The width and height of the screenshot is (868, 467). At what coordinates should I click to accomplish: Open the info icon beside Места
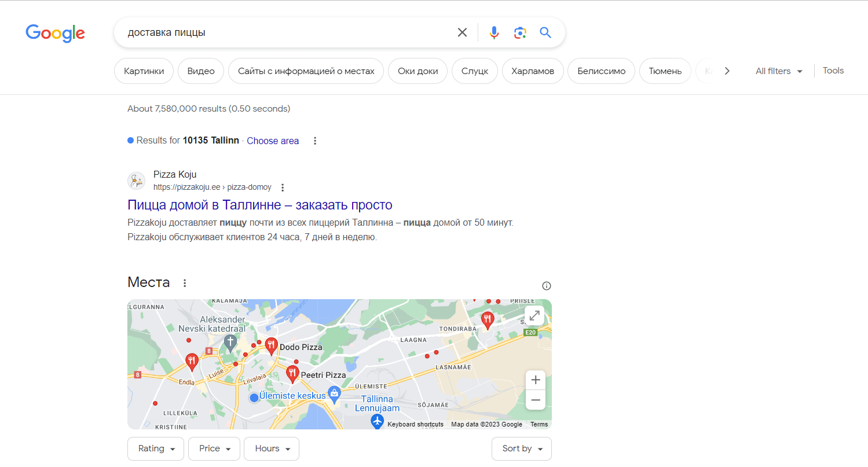(x=546, y=286)
